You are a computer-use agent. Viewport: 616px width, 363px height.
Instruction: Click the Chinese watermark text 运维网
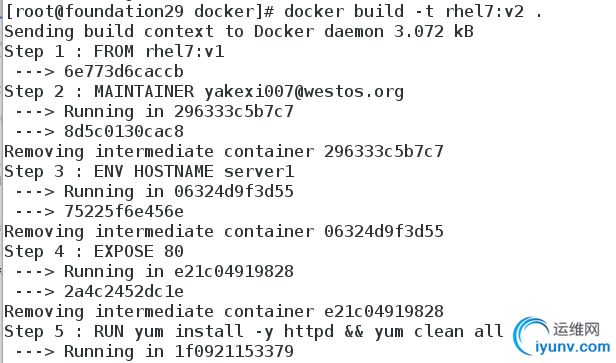tap(576, 329)
